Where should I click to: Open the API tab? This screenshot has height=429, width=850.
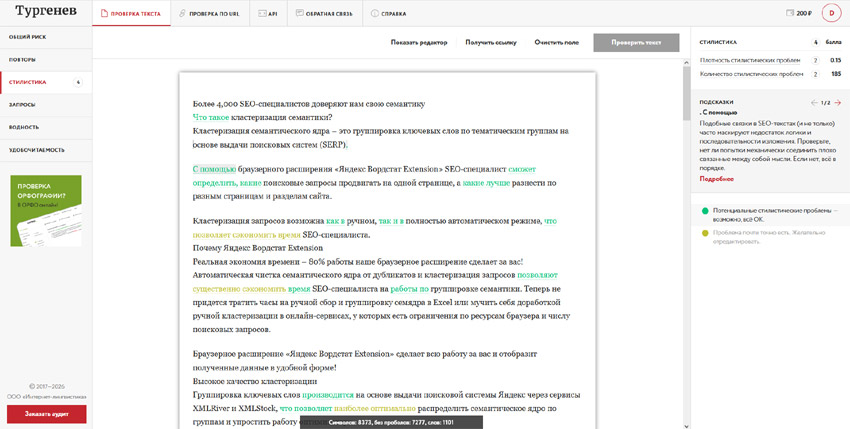(x=268, y=14)
